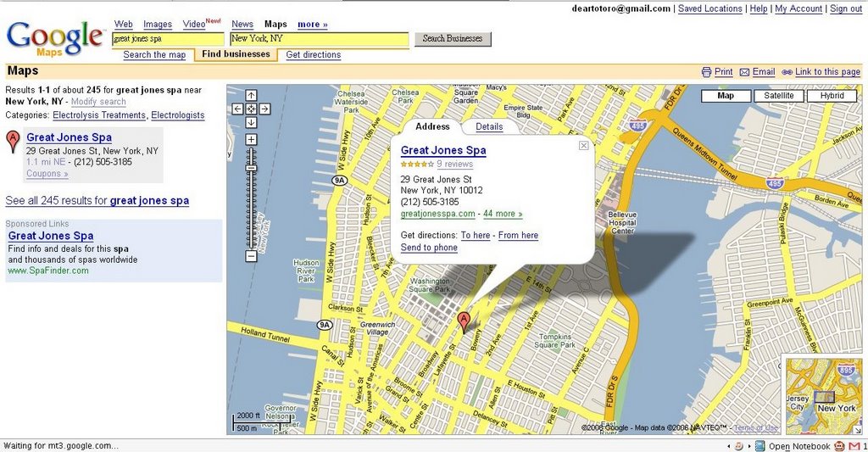The height and width of the screenshot is (452, 868).
Task: Get directions To here
Action: click(476, 236)
